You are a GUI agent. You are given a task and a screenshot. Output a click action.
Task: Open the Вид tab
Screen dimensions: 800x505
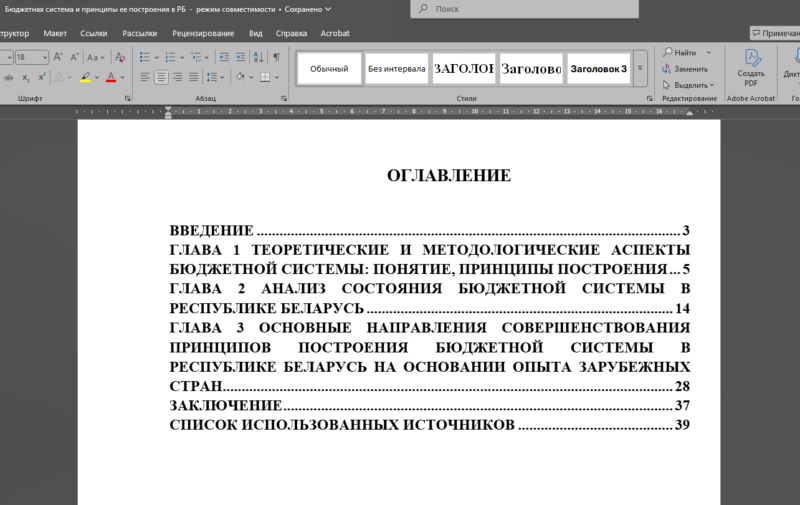256,33
